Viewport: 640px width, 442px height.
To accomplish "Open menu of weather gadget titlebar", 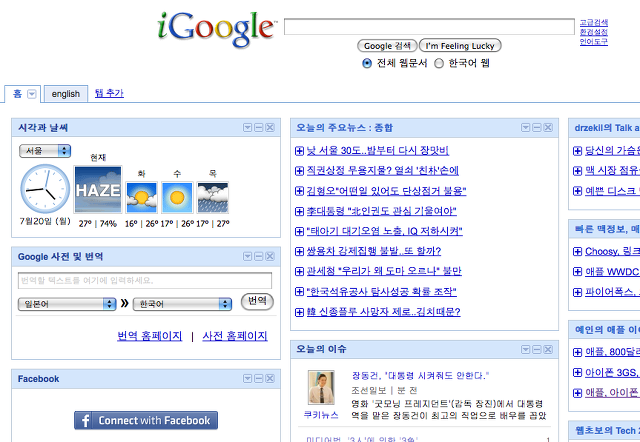I will coord(247,128).
